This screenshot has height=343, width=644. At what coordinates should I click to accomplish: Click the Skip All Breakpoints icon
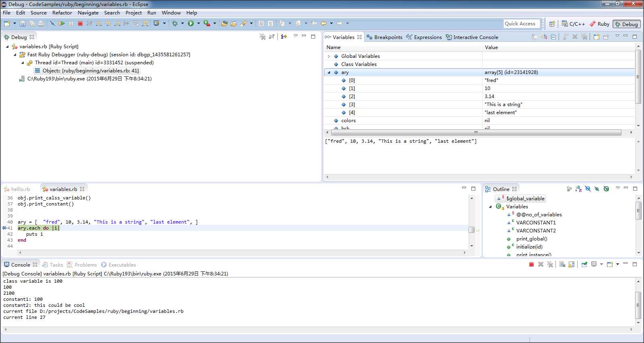pos(52,23)
